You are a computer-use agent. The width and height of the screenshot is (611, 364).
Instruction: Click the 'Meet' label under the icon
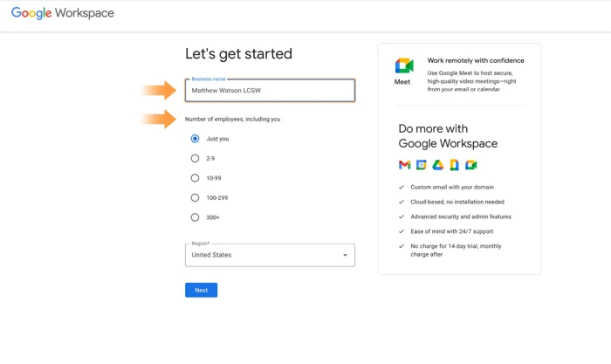point(402,82)
